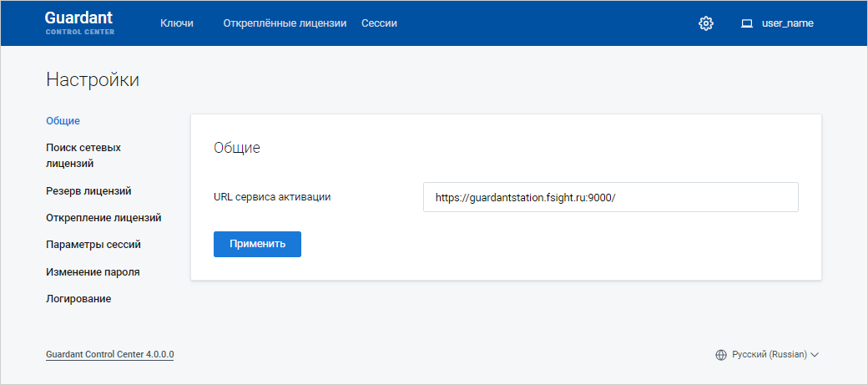The image size is (868, 385).
Task: Navigate to Изменение пароля section
Action: coord(93,272)
